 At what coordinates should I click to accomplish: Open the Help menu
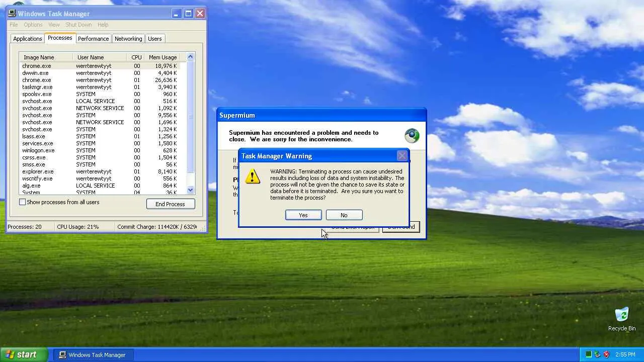103,25
